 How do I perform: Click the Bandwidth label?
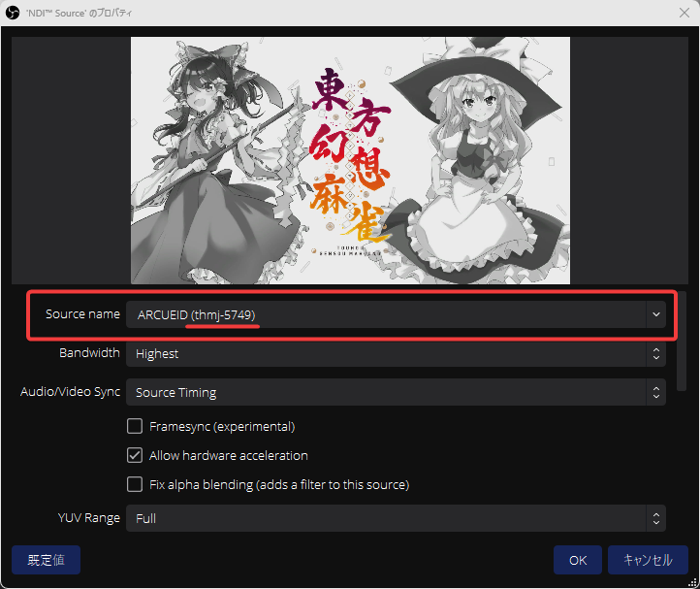pos(89,353)
